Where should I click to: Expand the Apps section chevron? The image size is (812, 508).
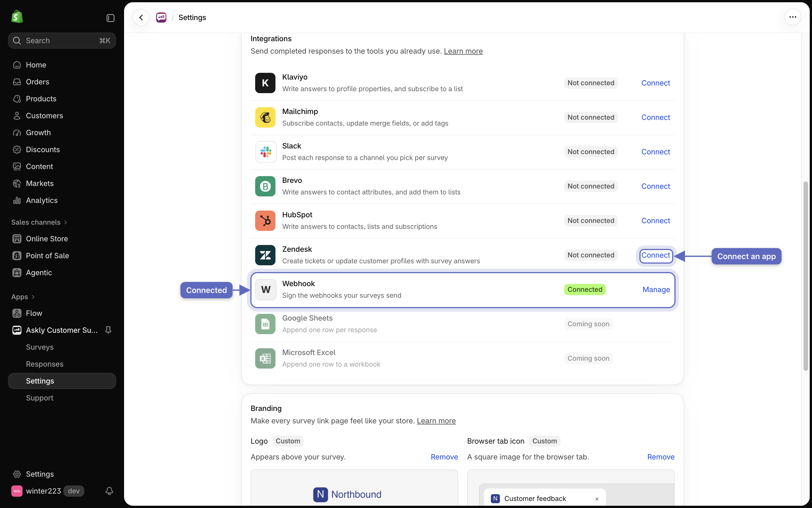click(x=33, y=297)
